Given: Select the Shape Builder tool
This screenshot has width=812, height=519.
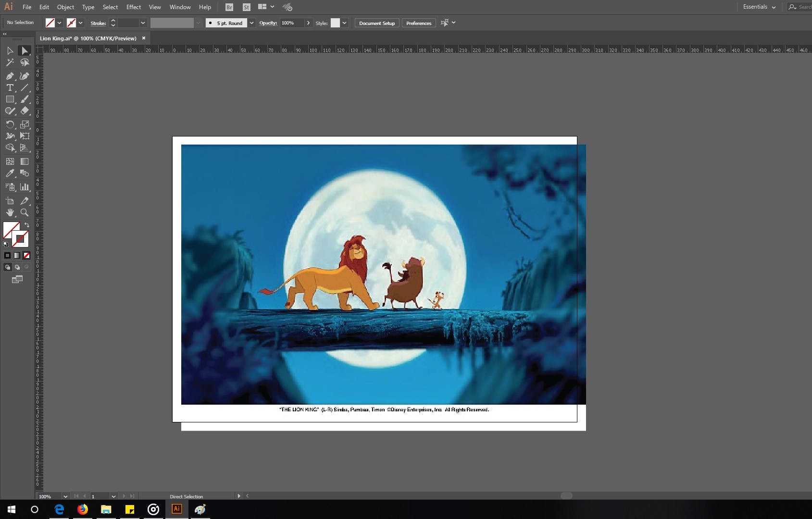Looking at the screenshot, I should [10, 148].
